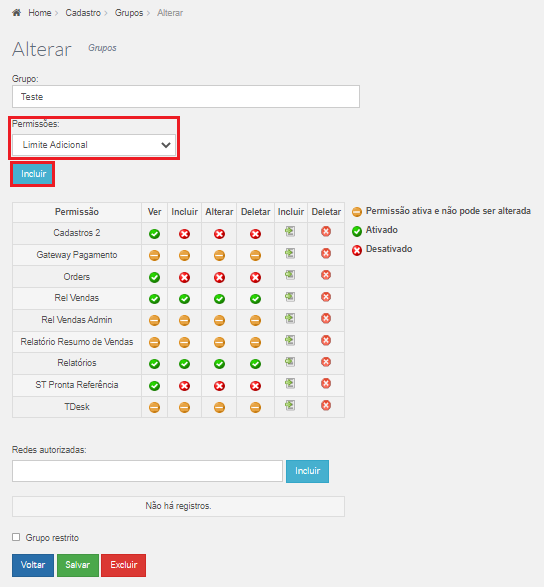The height and width of the screenshot is (587, 544).
Task: Click the Deletar icon for Orders row
Action: [326, 275]
